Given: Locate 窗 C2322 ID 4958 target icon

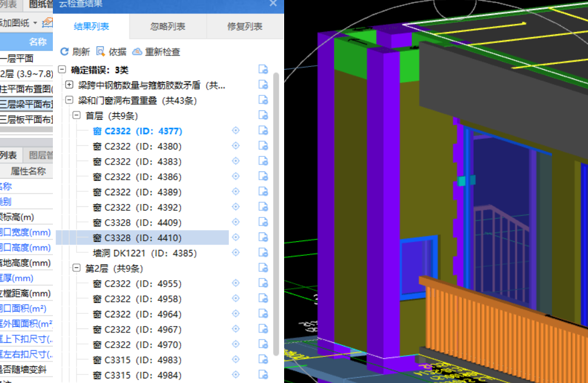Looking at the screenshot, I should (x=235, y=299).
